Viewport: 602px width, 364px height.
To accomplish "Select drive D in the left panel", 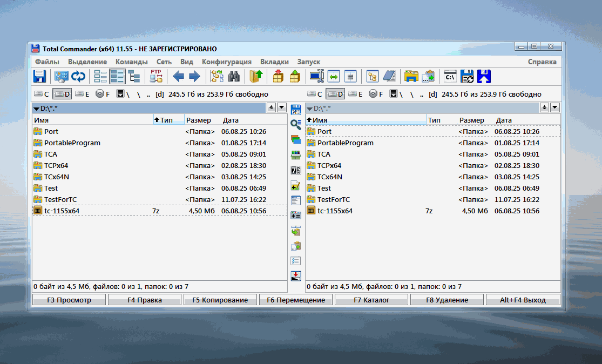I will coord(62,94).
